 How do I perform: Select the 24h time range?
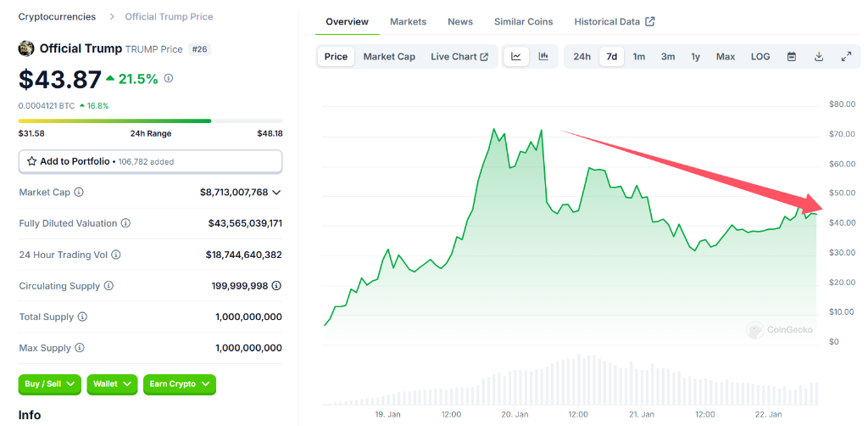click(581, 57)
